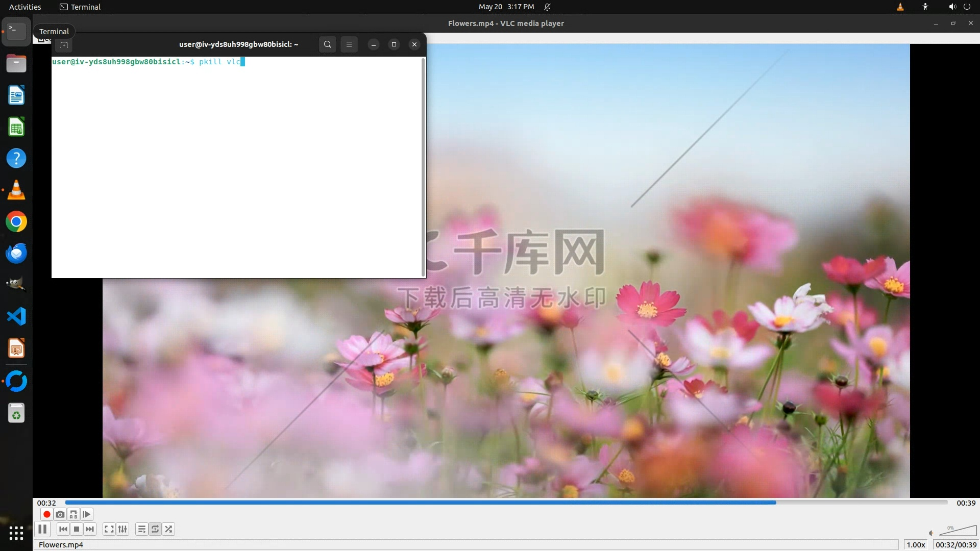This screenshot has height=551, width=980.
Task: Toggle the loop/repeat mode button
Action: tap(155, 529)
